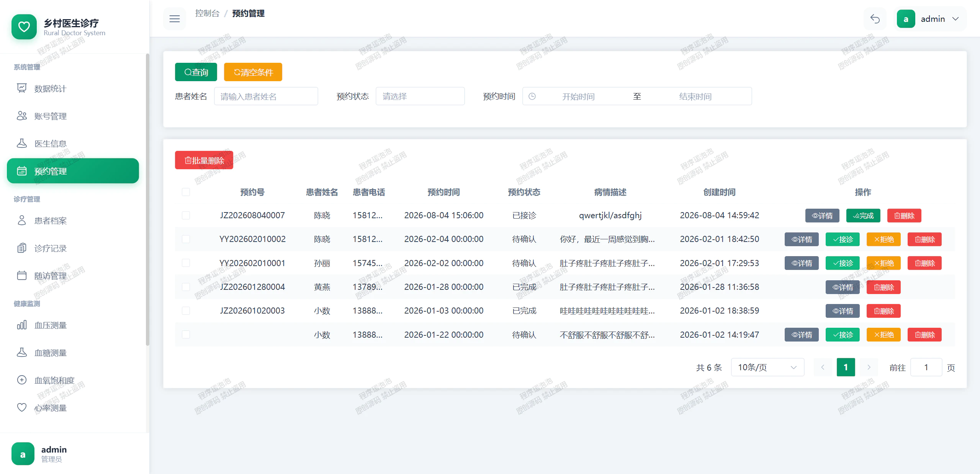Click the 医生信息 flask icon
Viewport: 980px width, 474px height.
click(22, 143)
